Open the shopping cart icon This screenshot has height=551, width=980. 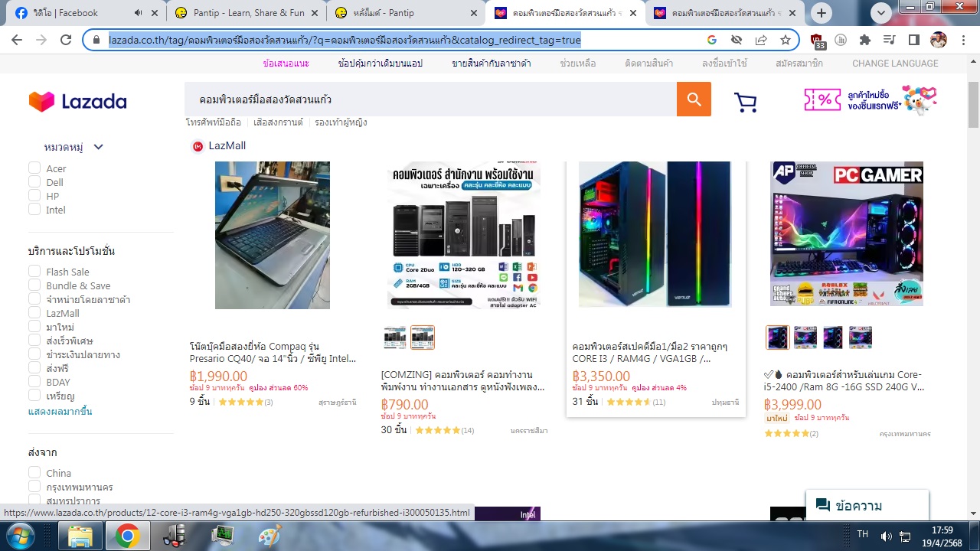(x=745, y=102)
